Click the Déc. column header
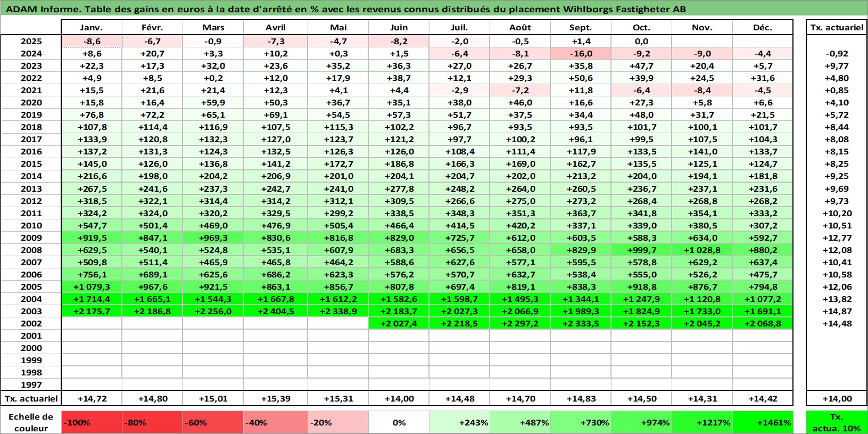868x434 pixels. [x=763, y=28]
